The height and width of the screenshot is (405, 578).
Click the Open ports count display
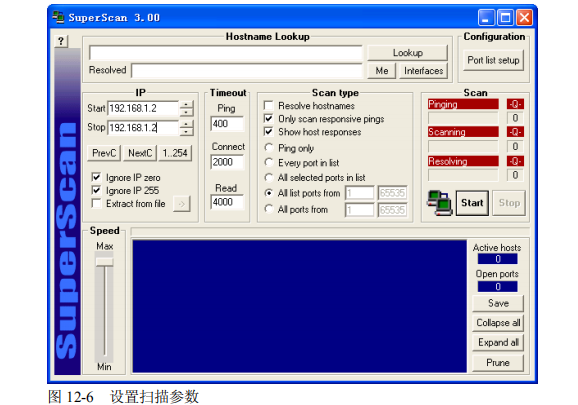(498, 287)
